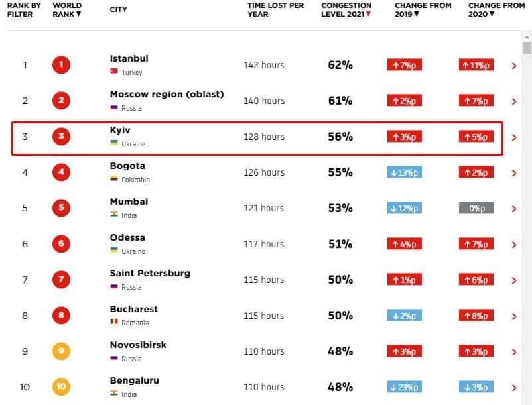532x405 pixels.
Task: Click the vertical scrollbar thumb
Action: [527, 48]
